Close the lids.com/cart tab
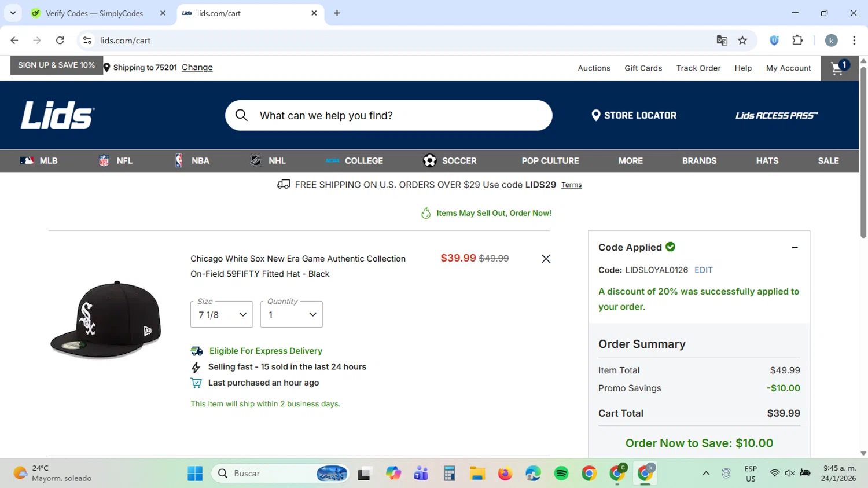 [314, 13]
